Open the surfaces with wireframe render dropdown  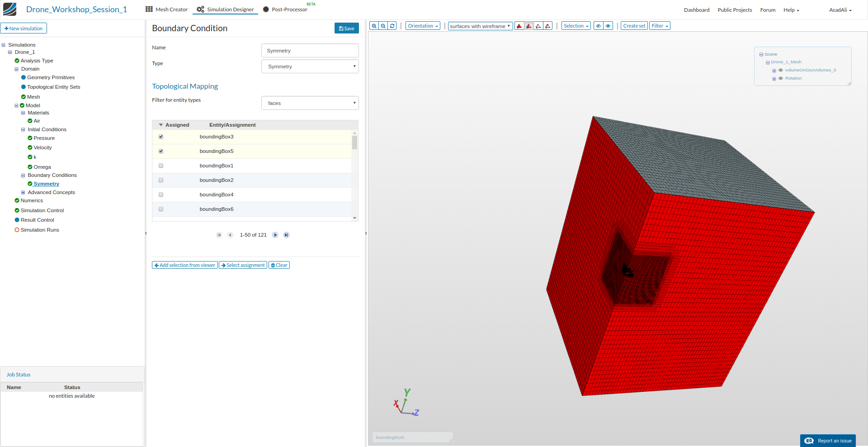tap(480, 26)
